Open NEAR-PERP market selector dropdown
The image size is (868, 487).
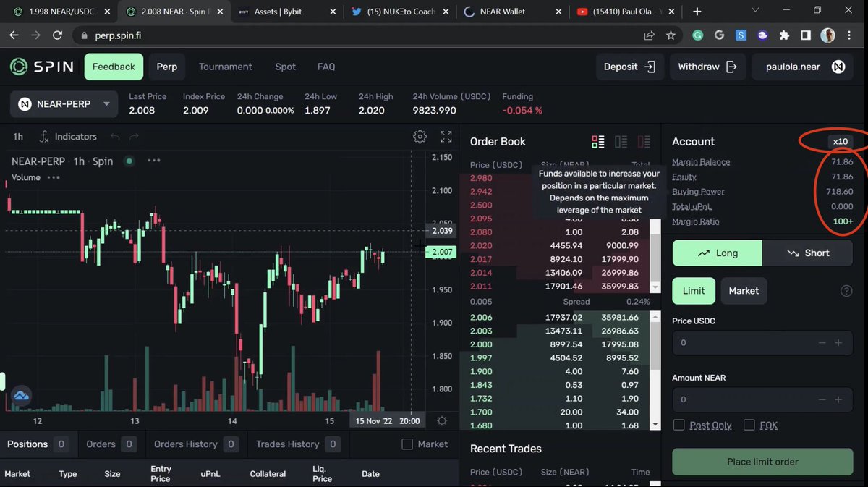point(64,104)
